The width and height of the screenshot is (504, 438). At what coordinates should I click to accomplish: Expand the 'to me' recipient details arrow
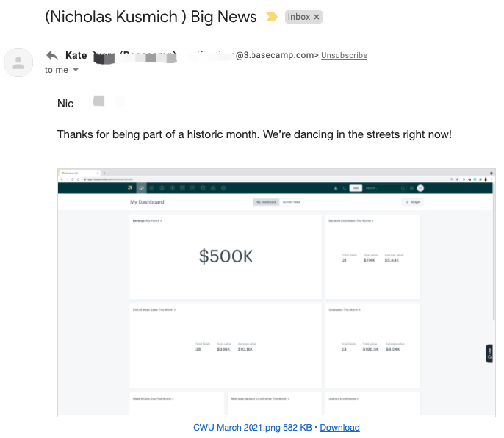(76, 71)
